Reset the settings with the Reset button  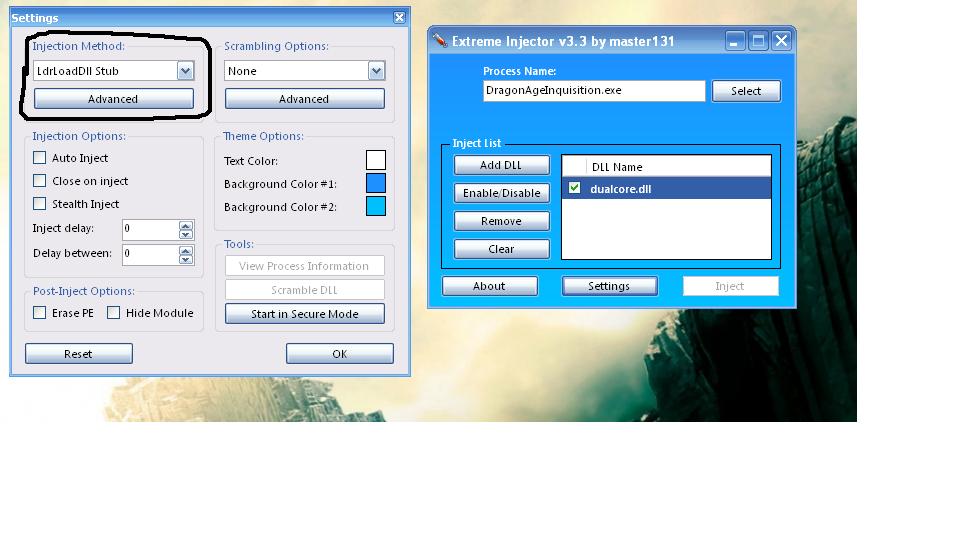click(79, 353)
